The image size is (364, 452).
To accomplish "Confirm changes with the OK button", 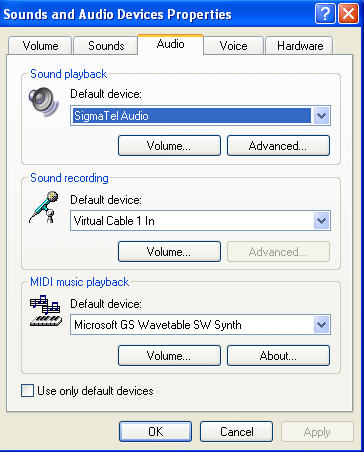I will tap(155, 432).
